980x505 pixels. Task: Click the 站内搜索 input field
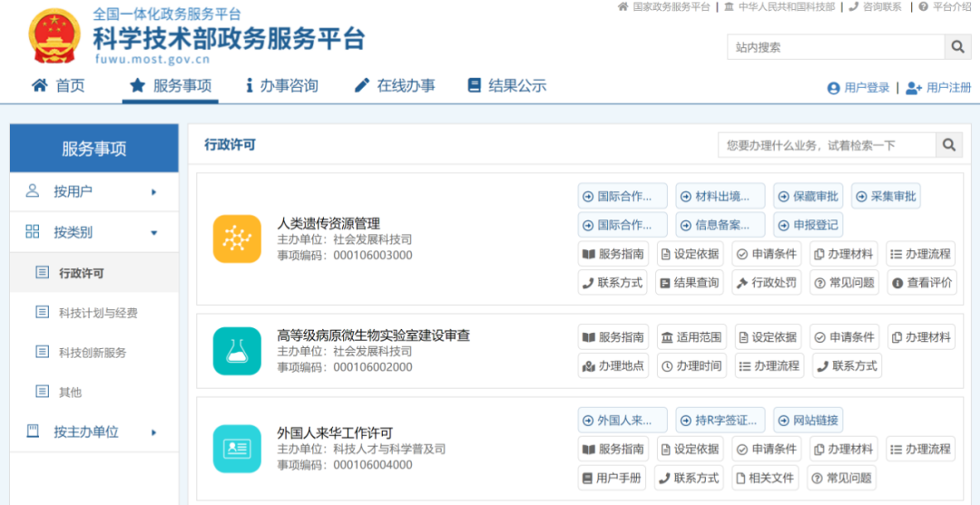835,47
